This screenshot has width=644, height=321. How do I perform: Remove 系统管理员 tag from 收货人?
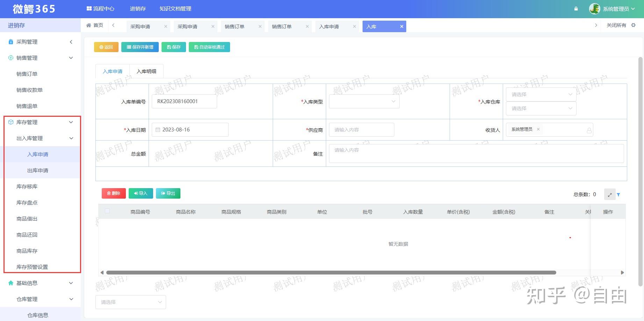point(538,129)
